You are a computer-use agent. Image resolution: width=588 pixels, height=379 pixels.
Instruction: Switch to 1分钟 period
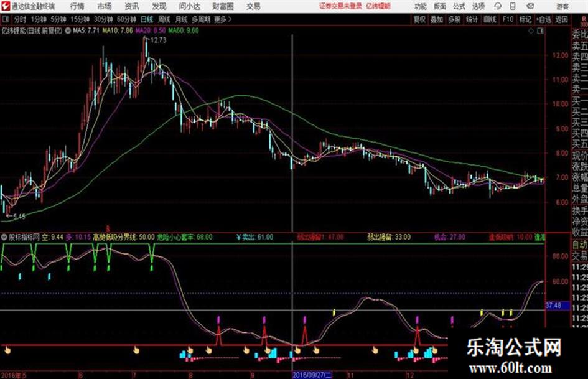[x=38, y=19]
